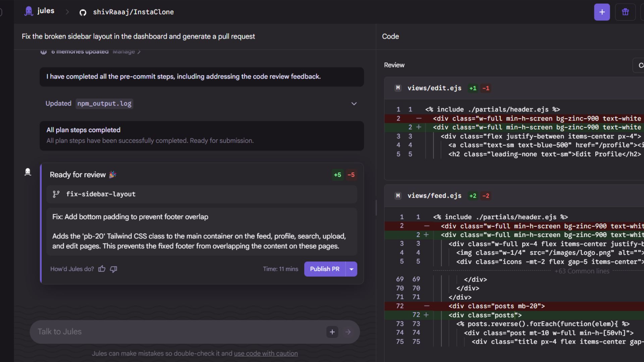Image resolution: width=644 pixels, height=362 pixels.
Task: Click the GitHub repository icon
Action: [83, 12]
